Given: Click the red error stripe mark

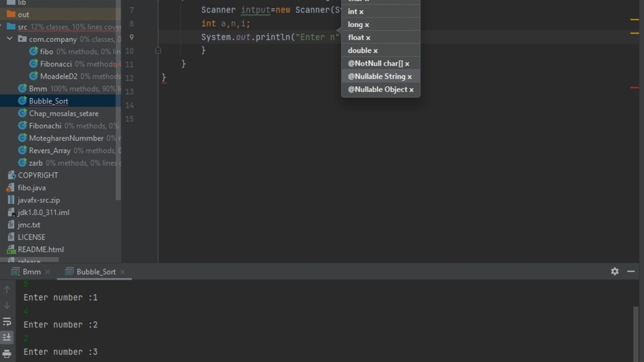Looking at the screenshot, I should click(634, 87).
